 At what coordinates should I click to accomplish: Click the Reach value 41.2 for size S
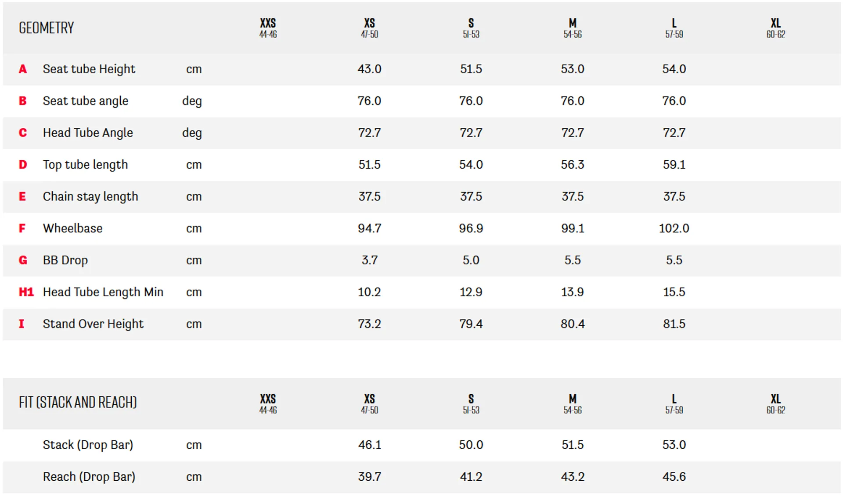471,477
